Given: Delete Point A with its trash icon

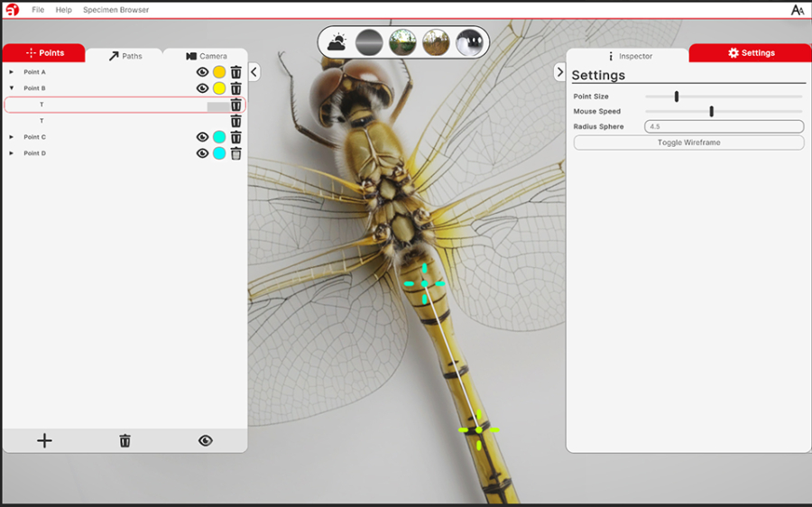Looking at the screenshot, I should [x=235, y=72].
